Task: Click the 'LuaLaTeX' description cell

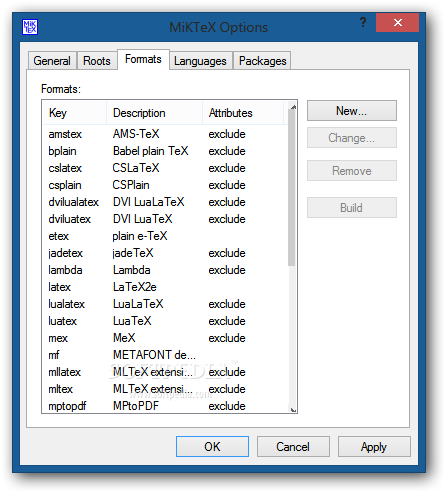Action: (138, 304)
